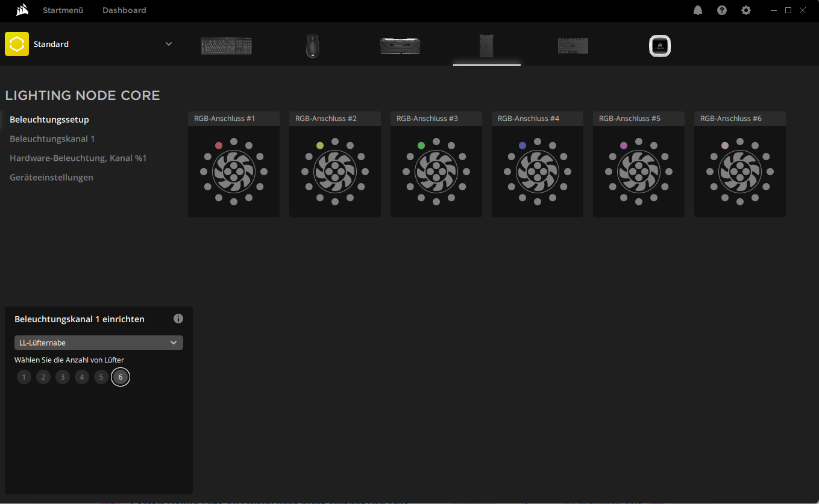
Task: Click the green LED on fan #3
Action: [421, 146]
